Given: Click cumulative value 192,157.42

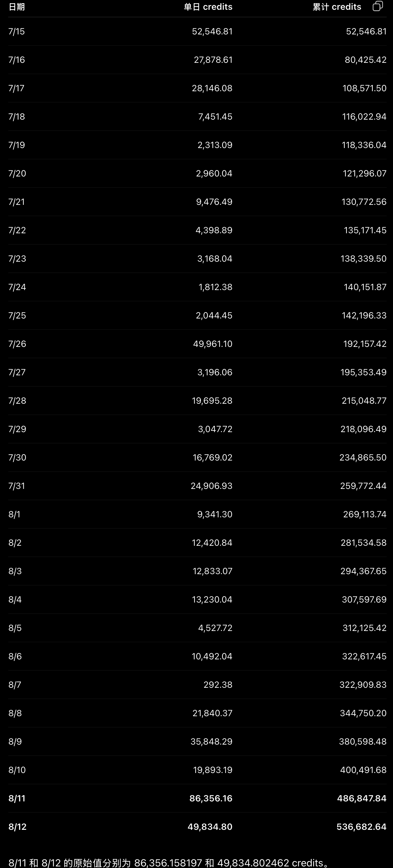Looking at the screenshot, I should tap(365, 344).
